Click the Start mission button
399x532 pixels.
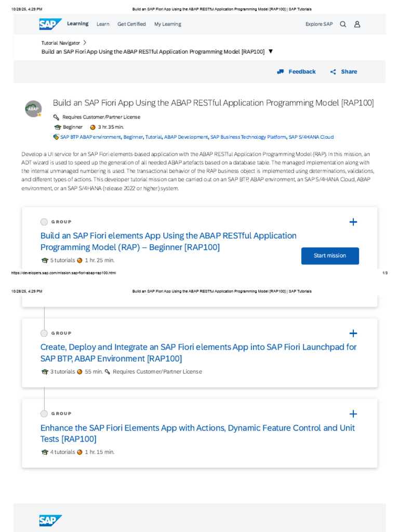point(330,256)
